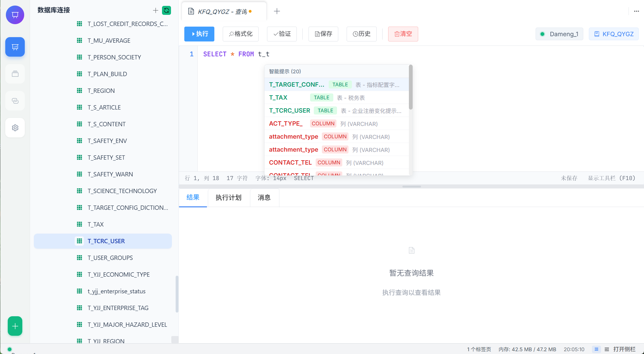Image resolution: width=644 pixels, height=354 pixels.
Task: Select T_PLAN_BUILD table
Action: [x=103, y=74]
